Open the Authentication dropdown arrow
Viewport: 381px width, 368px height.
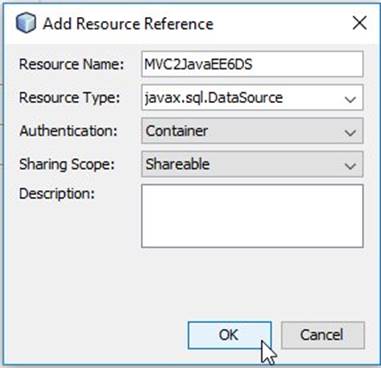(x=350, y=132)
